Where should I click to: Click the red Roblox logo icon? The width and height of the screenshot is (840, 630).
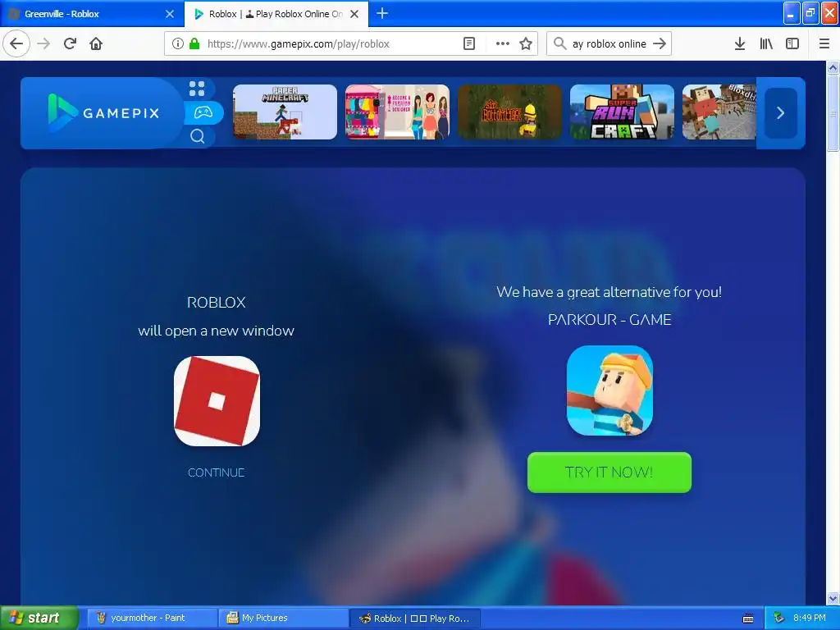pyautogui.click(x=217, y=400)
